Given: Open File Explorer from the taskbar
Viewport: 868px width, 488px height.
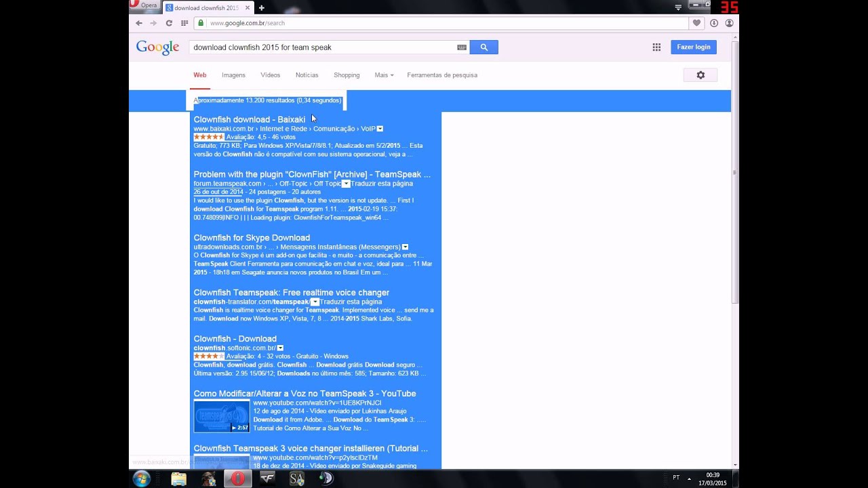Looking at the screenshot, I should coord(179,479).
